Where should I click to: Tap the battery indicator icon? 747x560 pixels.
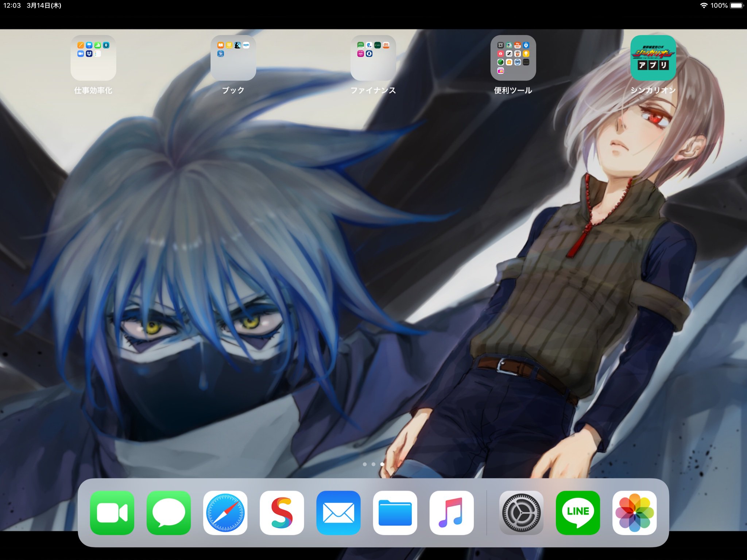click(x=736, y=5)
